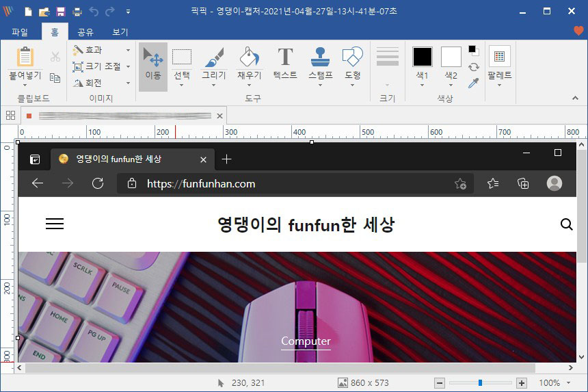
Task: Click the 860 x 573 image size status
Action: [363, 383]
